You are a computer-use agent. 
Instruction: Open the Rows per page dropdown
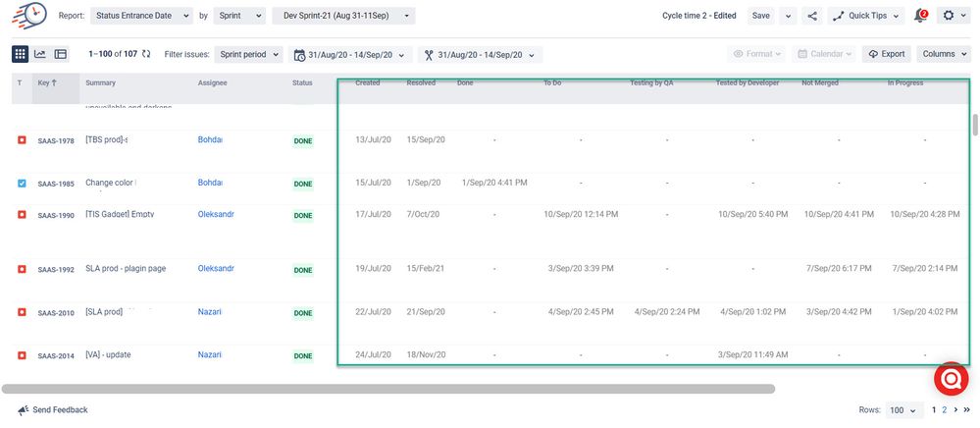904,410
